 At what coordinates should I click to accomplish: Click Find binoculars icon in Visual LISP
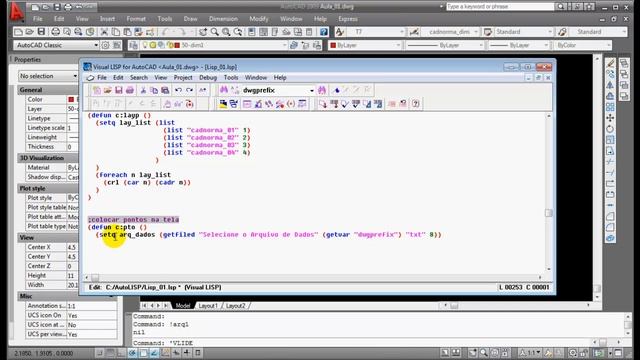tap(224, 90)
